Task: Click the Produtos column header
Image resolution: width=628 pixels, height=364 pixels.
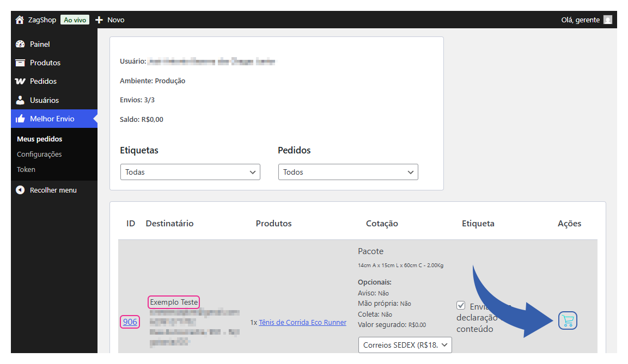Action: point(273,223)
